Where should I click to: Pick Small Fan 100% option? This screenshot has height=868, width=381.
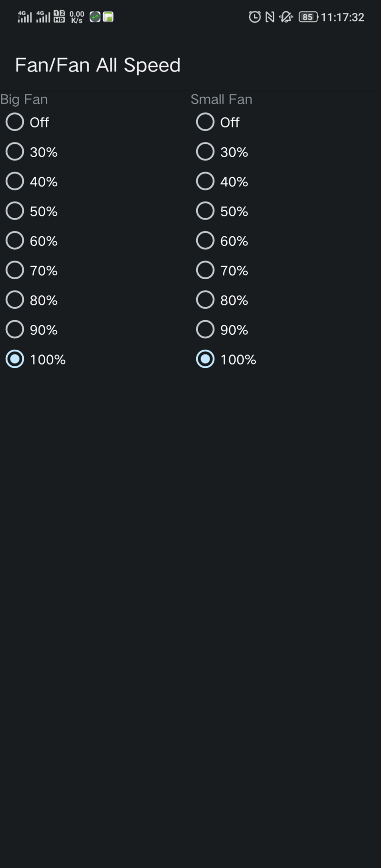[205, 359]
